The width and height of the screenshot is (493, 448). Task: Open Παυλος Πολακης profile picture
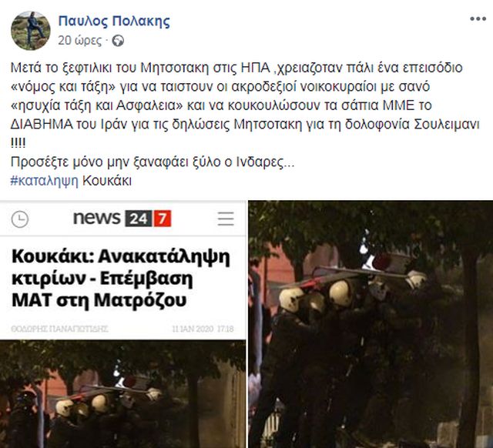coord(31,31)
